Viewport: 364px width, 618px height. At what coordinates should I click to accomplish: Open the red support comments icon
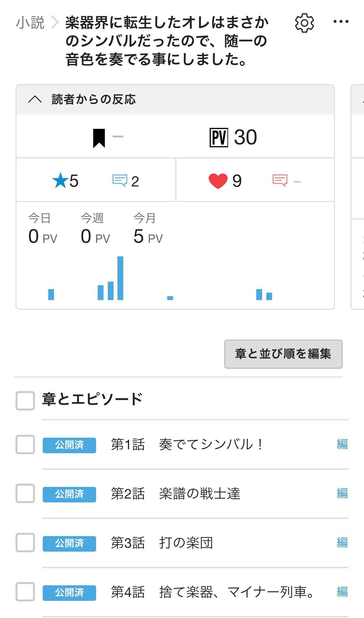tap(280, 181)
